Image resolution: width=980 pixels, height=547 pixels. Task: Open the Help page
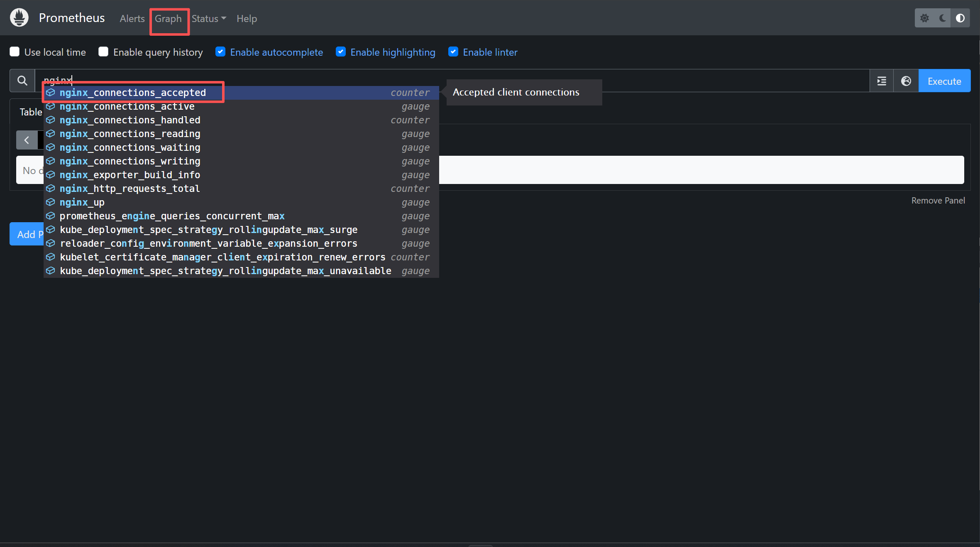(x=247, y=19)
